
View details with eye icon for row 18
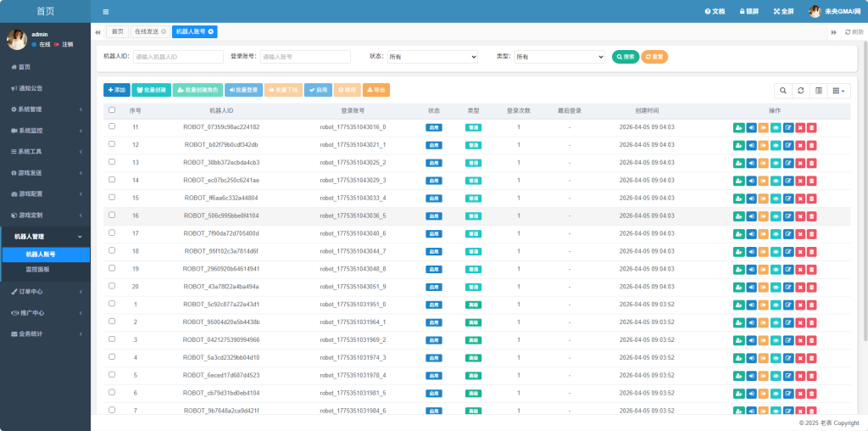pyautogui.click(x=776, y=251)
